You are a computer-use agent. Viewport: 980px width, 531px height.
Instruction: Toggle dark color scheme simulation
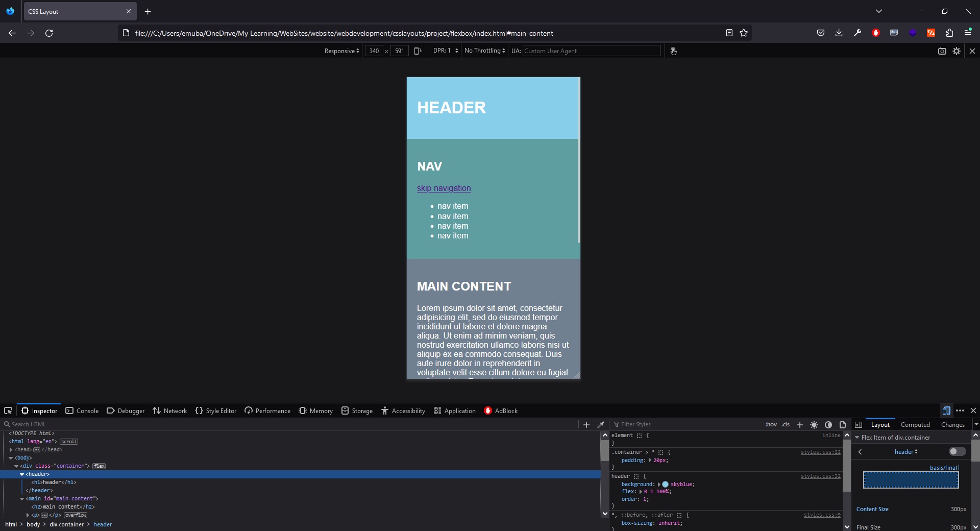[828, 424]
